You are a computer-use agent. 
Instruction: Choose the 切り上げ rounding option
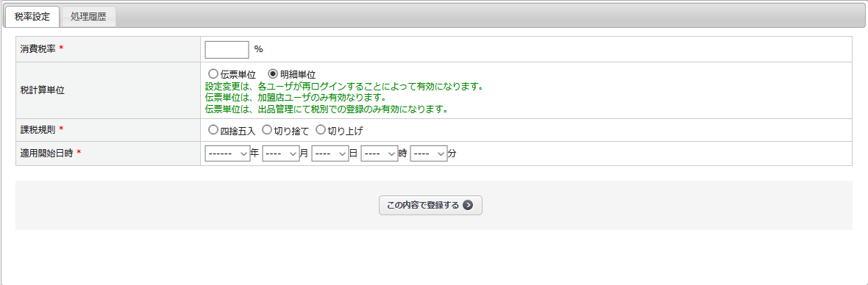321,130
